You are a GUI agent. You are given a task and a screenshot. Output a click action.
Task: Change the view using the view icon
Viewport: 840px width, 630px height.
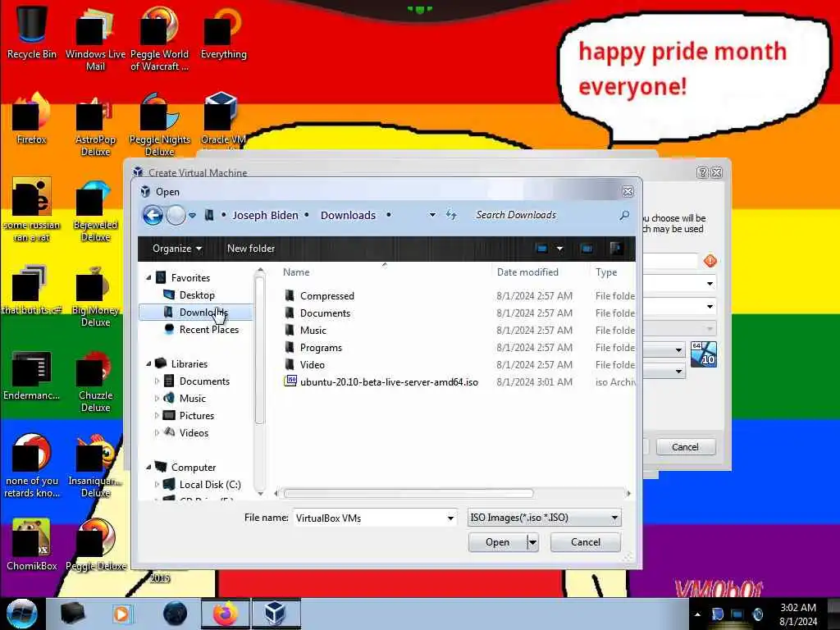(541, 248)
